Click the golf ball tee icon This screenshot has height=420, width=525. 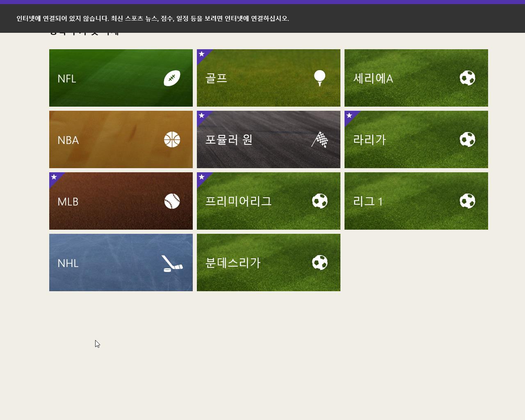pyautogui.click(x=320, y=78)
